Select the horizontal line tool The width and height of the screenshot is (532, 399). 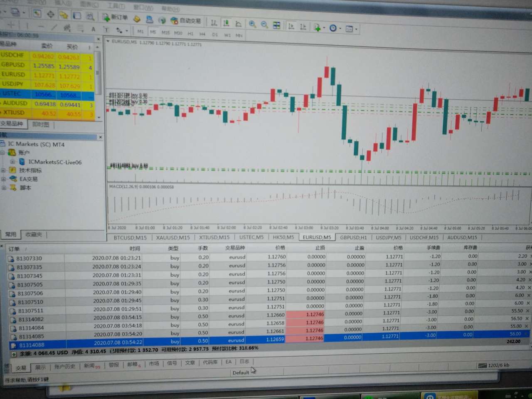tap(40, 27)
